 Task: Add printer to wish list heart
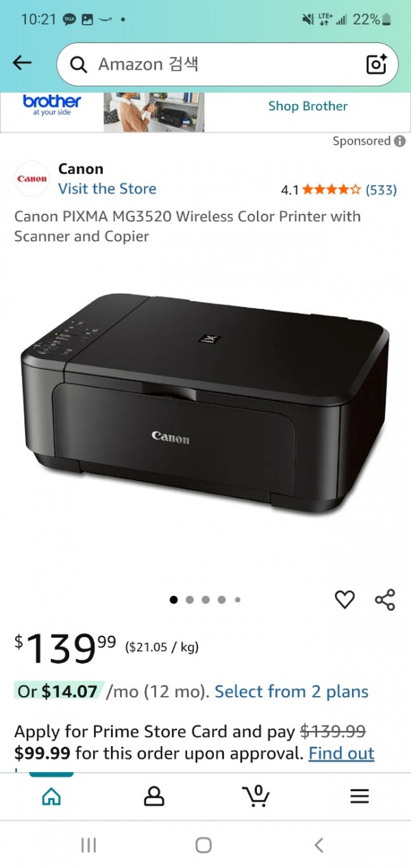click(x=345, y=599)
